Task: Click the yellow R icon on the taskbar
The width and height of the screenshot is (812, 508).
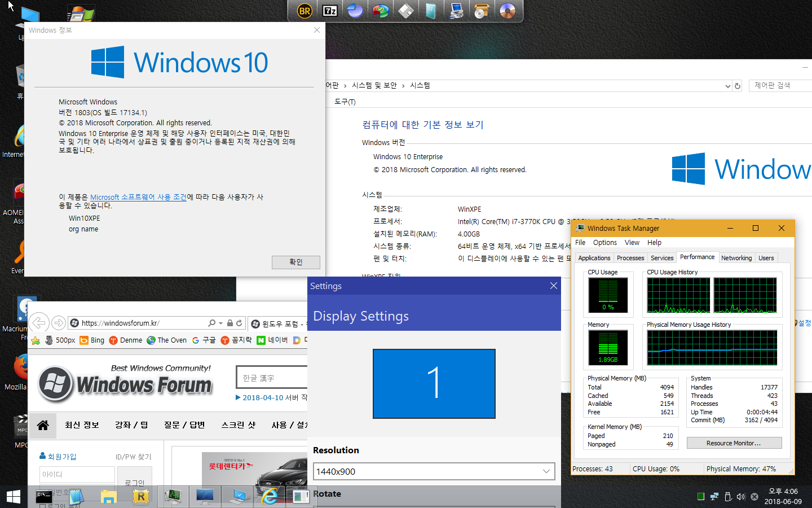Action: [x=141, y=496]
